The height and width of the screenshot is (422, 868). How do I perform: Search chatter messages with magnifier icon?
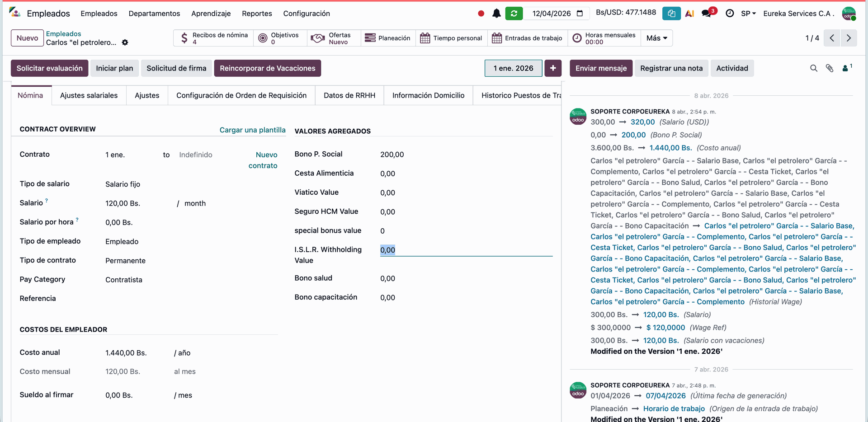[814, 68]
